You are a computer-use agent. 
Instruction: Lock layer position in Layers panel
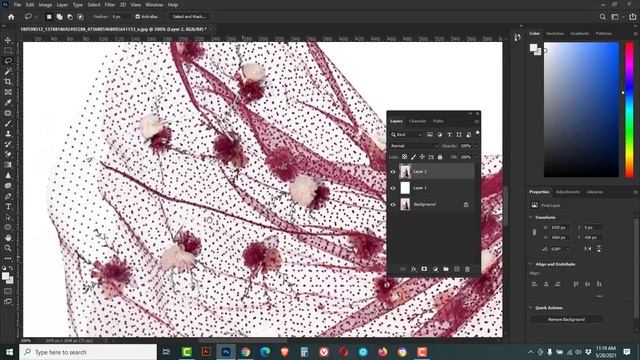click(x=422, y=157)
